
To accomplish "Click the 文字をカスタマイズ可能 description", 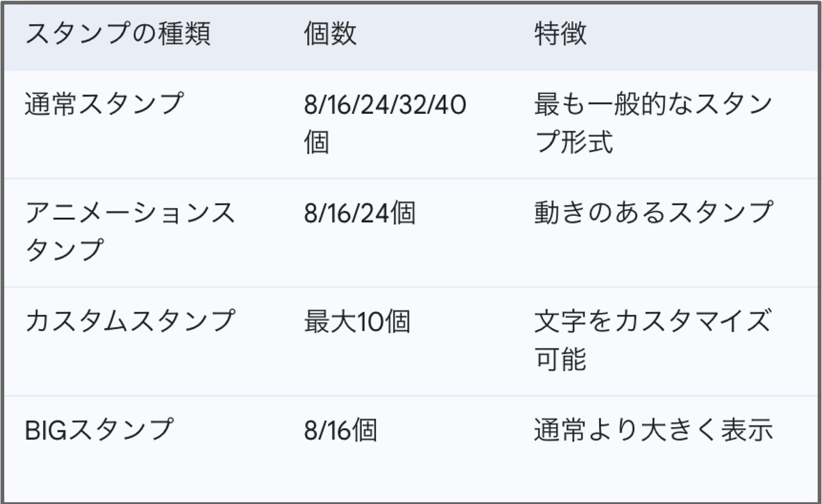I will pos(653,341).
